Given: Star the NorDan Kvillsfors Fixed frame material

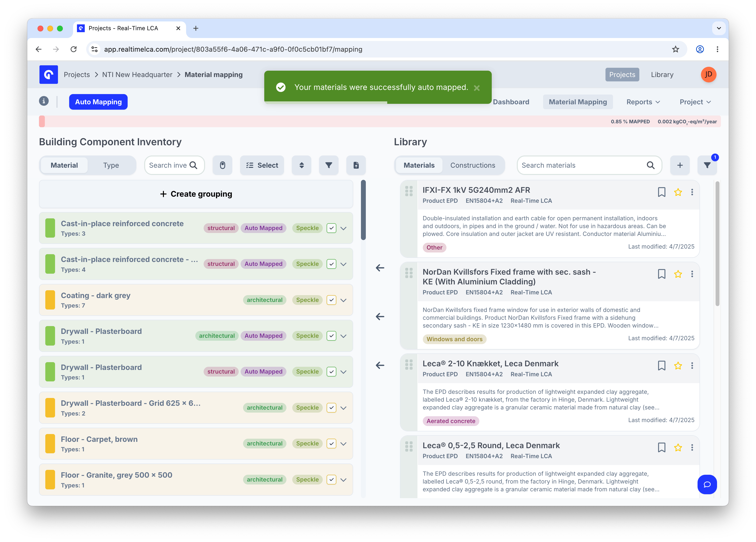Looking at the screenshot, I should click(x=678, y=274).
